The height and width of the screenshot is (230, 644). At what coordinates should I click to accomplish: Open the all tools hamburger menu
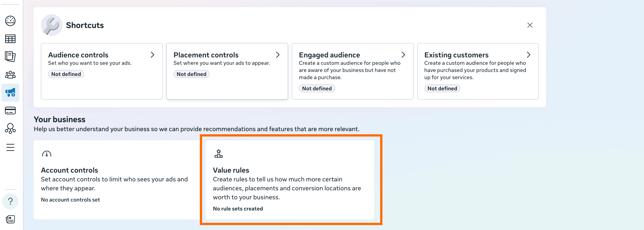[10, 148]
